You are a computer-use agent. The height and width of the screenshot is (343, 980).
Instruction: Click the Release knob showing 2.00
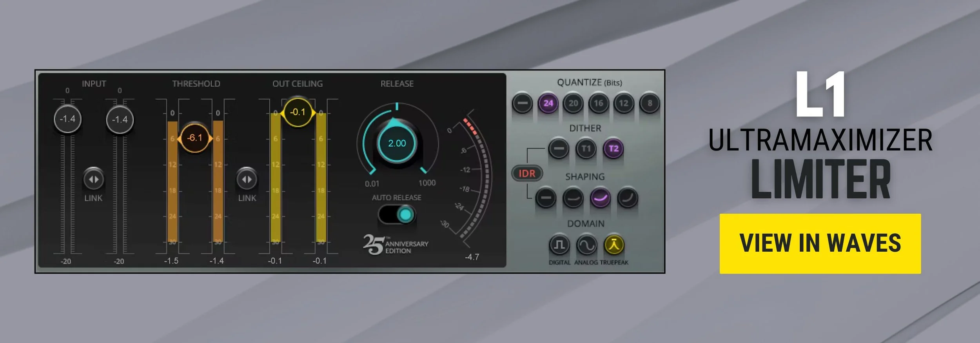pos(397,143)
